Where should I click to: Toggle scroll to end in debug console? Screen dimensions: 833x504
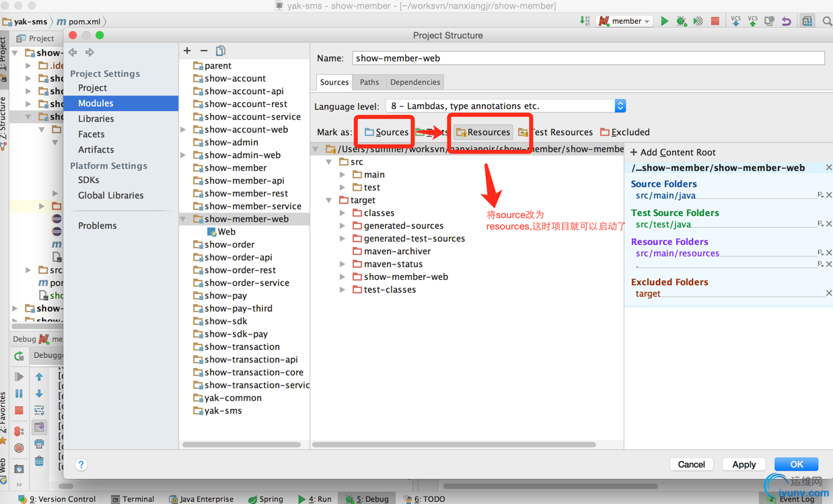click(39, 427)
